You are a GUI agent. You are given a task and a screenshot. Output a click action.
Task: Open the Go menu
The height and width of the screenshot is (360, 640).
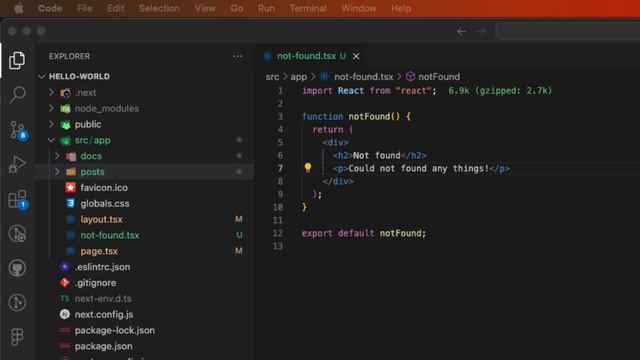tap(237, 9)
